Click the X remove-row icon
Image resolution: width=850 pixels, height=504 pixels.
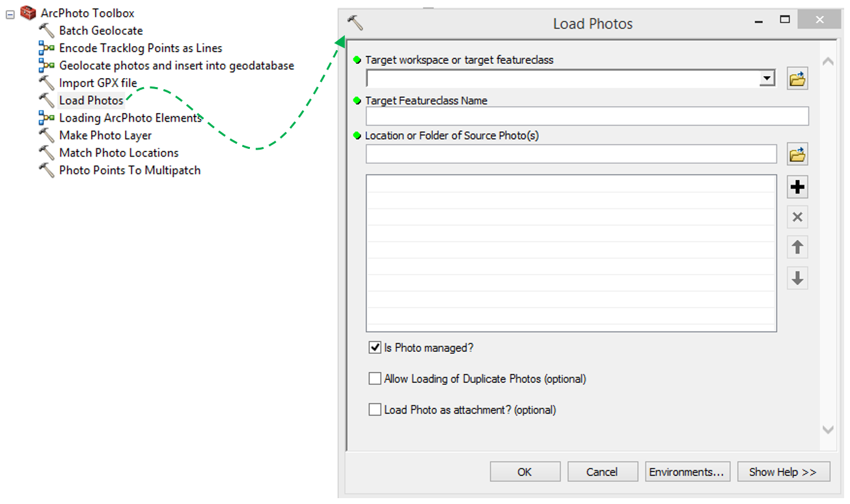tap(797, 217)
